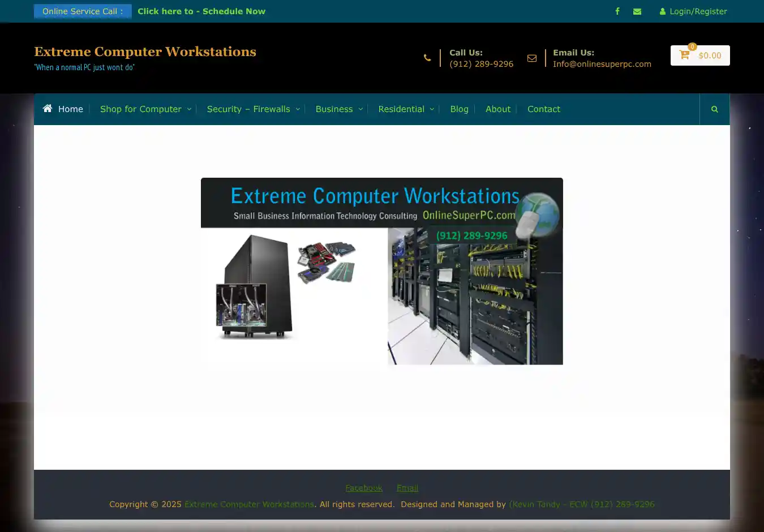The height and width of the screenshot is (532, 764).
Task: Open the About menu item
Action: point(497,109)
